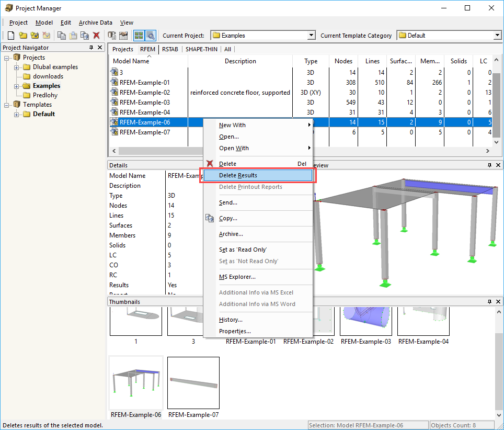Open the Current Template Category dropdown
504x430 pixels.
point(497,36)
